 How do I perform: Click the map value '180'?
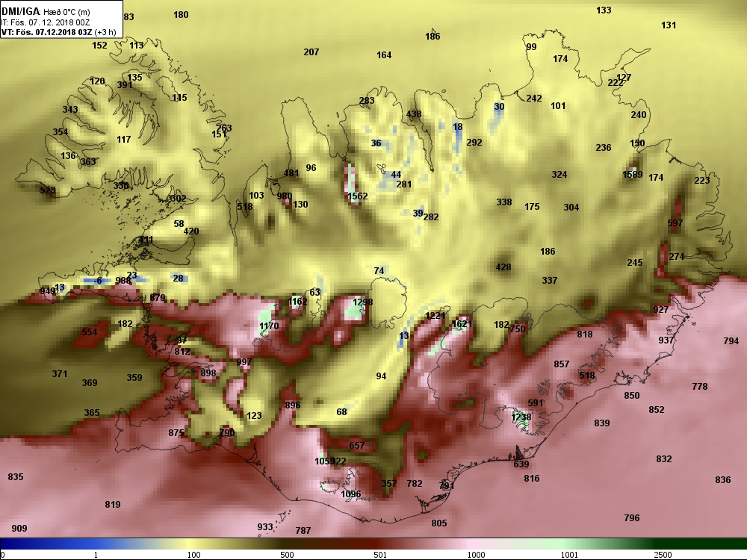[181, 15]
